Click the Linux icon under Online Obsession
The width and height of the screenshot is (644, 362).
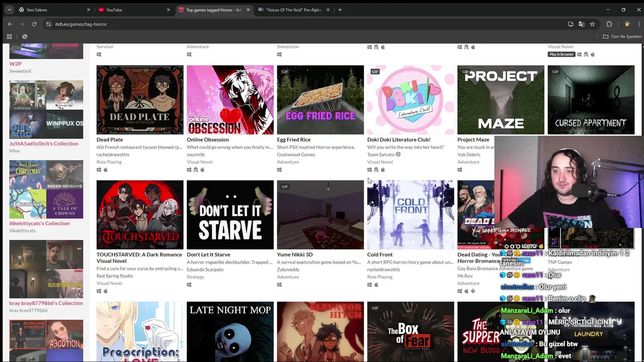click(196, 169)
